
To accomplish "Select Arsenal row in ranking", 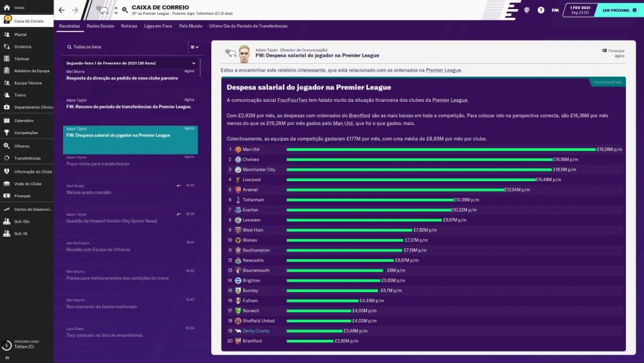I will (x=424, y=190).
